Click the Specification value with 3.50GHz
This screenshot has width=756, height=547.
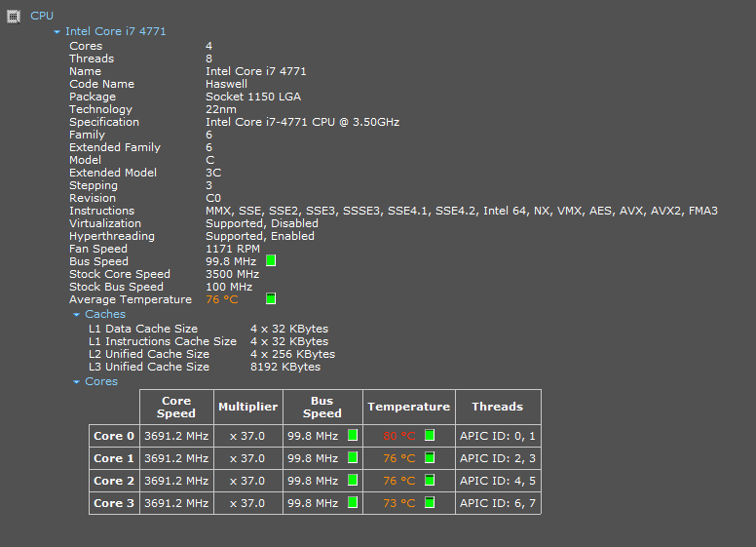click(302, 122)
